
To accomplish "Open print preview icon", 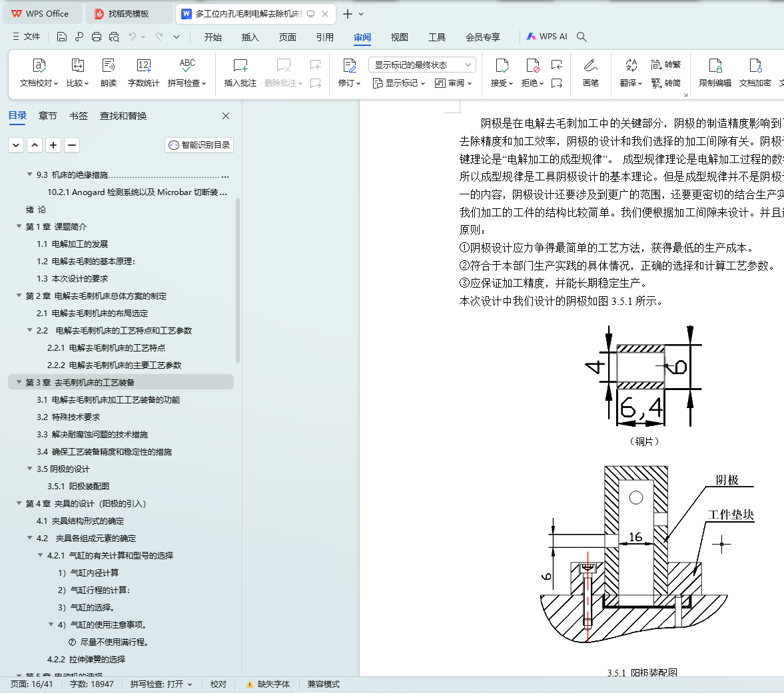I will pos(114,37).
